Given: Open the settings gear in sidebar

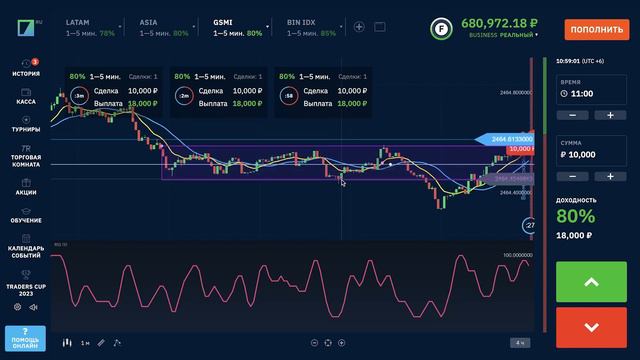Looking at the screenshot, I should [18, 307].
